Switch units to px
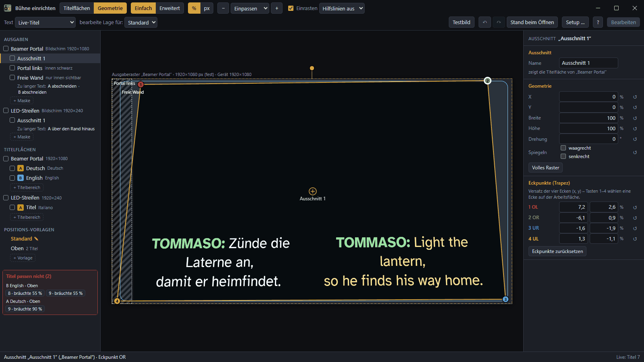The height and width of the screenshot is (362, 644). [x=207, y=8]
